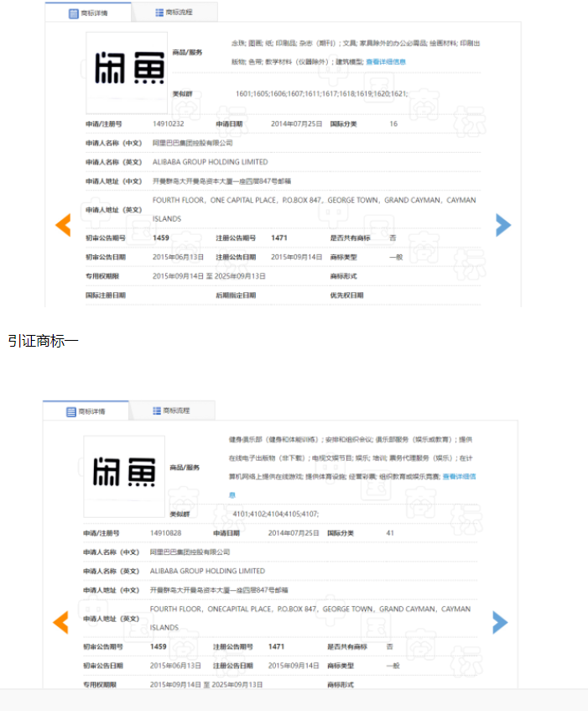Open 查看详细信息 link for class 41 services
The image size is (588, 711).
coord(459,477)
